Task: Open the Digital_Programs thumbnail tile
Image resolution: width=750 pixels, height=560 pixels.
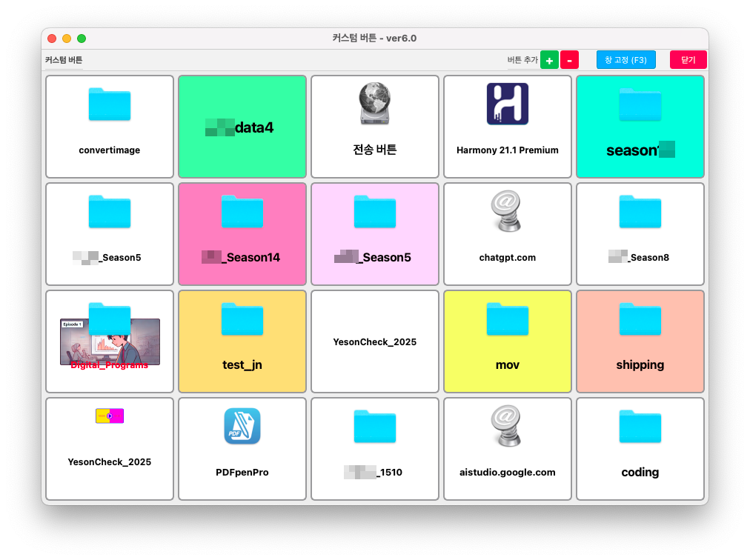Action: click(110, 341)
